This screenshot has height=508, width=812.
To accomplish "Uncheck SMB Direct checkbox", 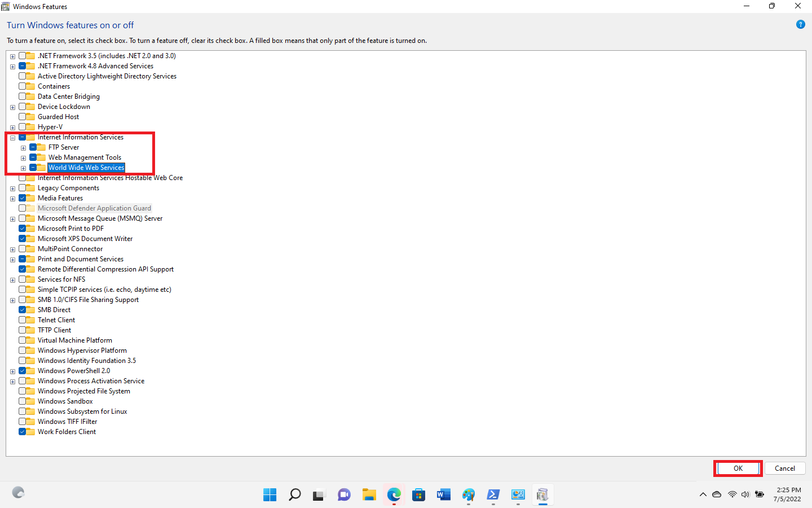I will pyautogui.click(x=22, y=310).
